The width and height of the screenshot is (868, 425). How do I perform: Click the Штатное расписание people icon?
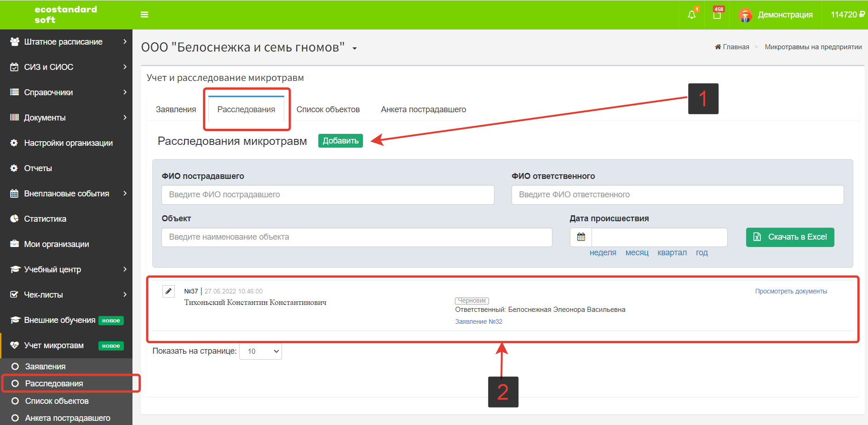pos(15,42)
